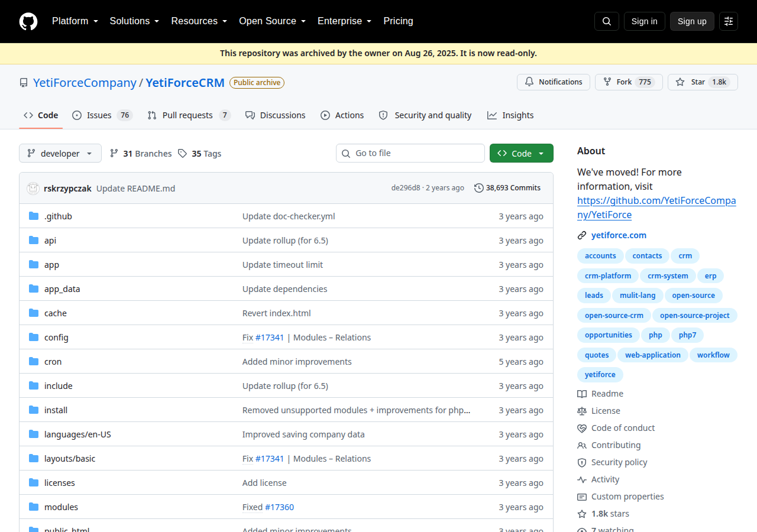
Task: Click the Custom properties icon
Action: click(x=582, y=497)
